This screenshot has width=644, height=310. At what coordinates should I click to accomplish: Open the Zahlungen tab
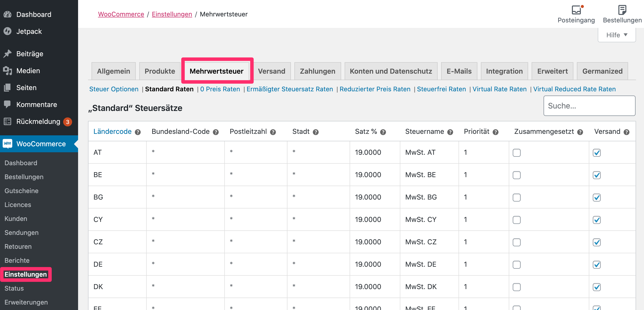(318, 71)
